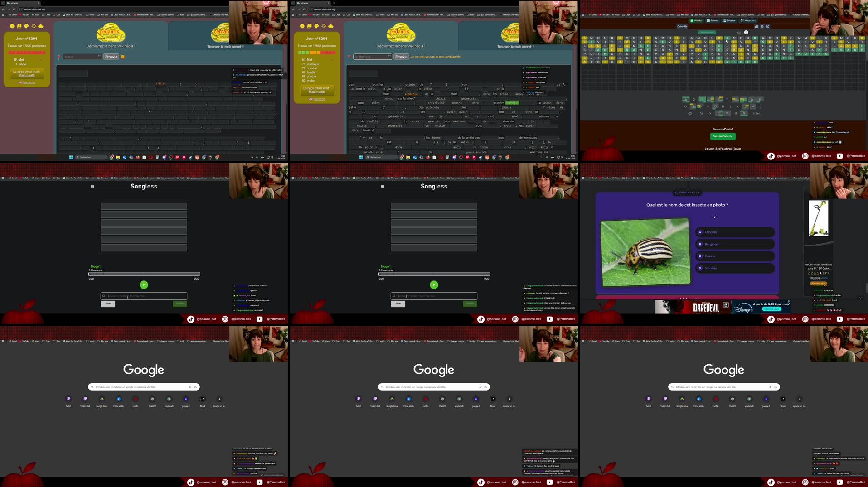Open settings gear icon in Octordle panel
This screenshot has width=868, height=487.
tap(762, 26)
